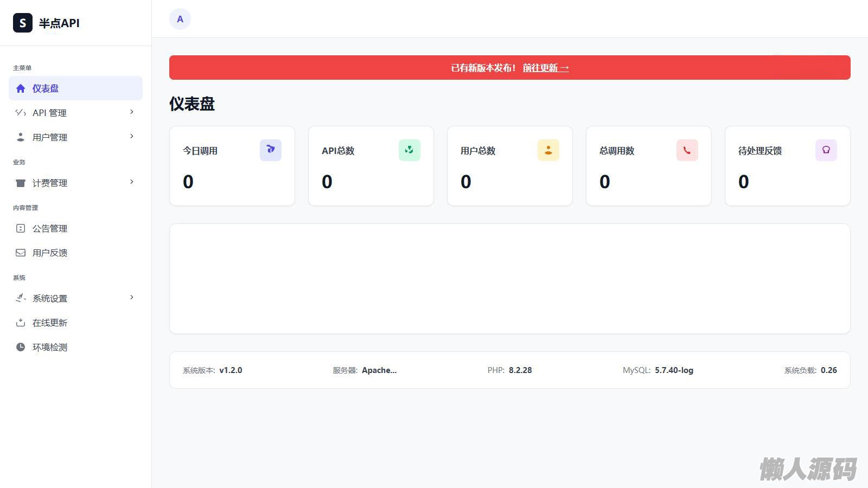This screenshot has width=868, height=488.
Task: Expand the 用户管理 submenu chevron
Action: tap(132, 137)
